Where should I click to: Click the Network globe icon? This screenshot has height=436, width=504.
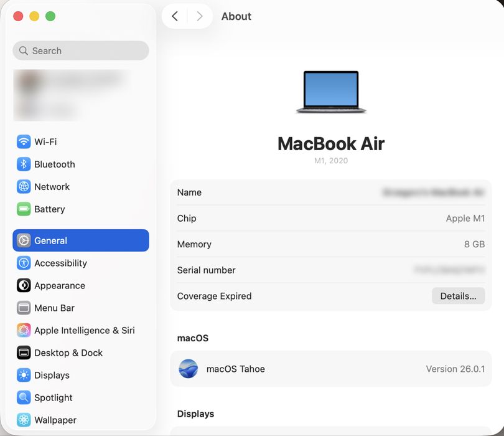point(24,187)
